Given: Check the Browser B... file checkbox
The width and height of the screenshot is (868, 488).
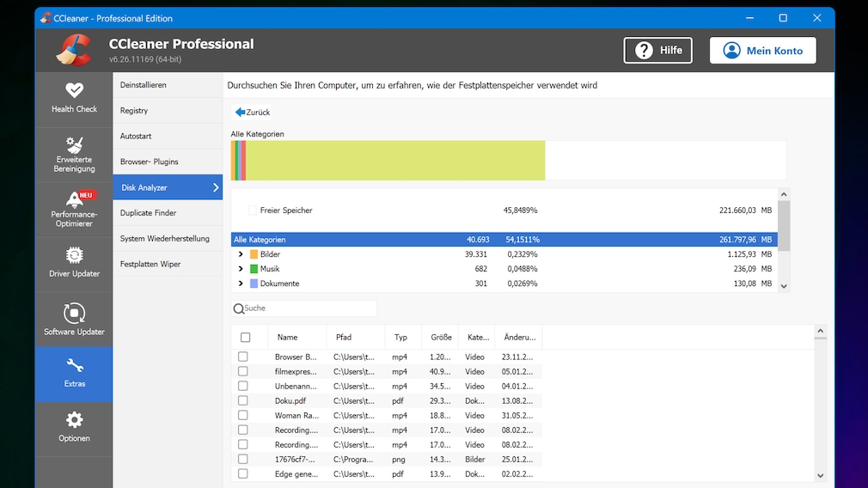Looking at the screenshot, I should coord(242,357).
